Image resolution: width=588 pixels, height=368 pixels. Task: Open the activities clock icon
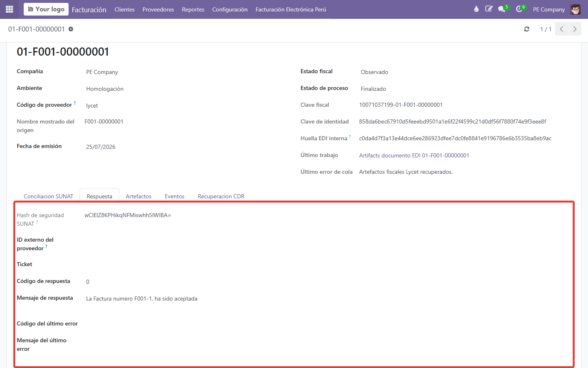(519, 9)
